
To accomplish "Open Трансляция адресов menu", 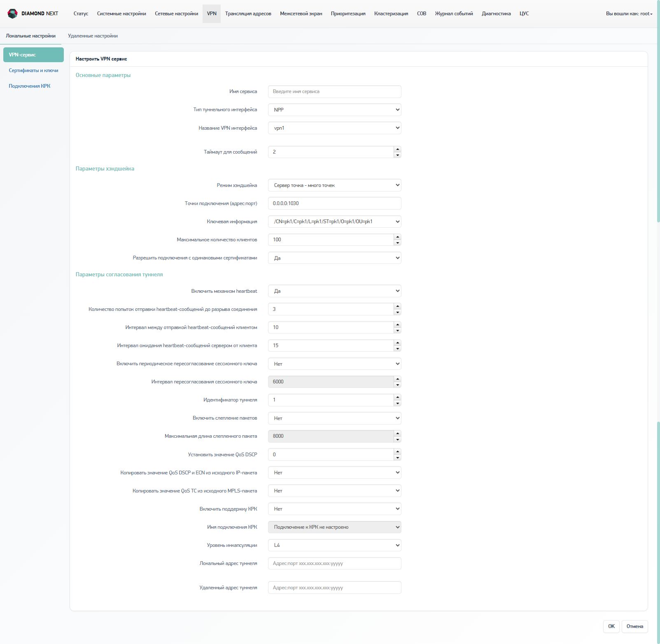I will [x=248, y=14].
